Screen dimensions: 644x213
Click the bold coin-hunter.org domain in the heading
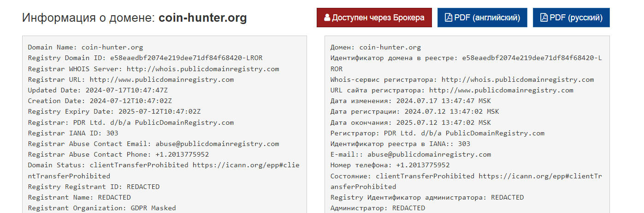click(202, 18)
